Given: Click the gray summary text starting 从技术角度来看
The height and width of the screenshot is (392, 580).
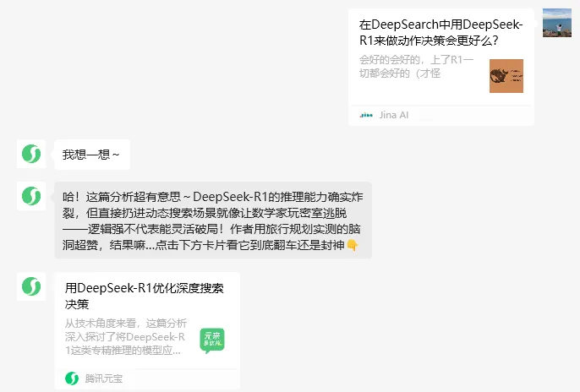Looking at the screenshot, I should [x=126, y=336].
